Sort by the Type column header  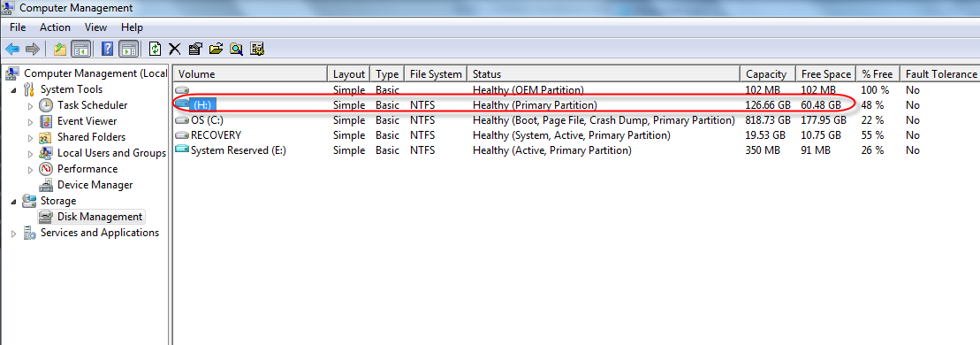tap(388, 74)
